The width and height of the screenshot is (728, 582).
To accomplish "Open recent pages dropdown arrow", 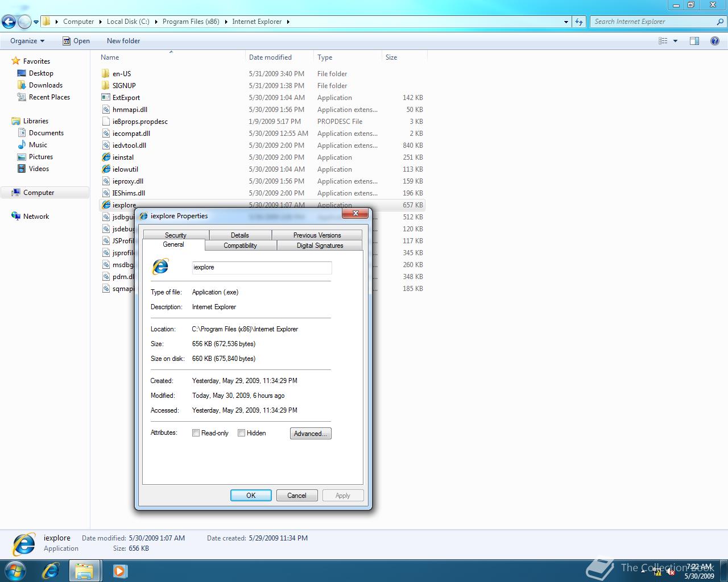I will (x=36, y=22).
